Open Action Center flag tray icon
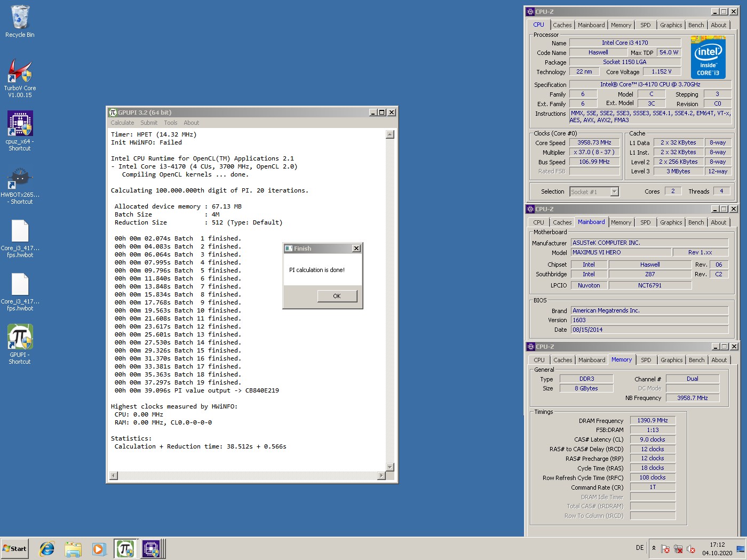Image resolution: width=747 pixels, height=560 pixels. (x=665, y=549)
